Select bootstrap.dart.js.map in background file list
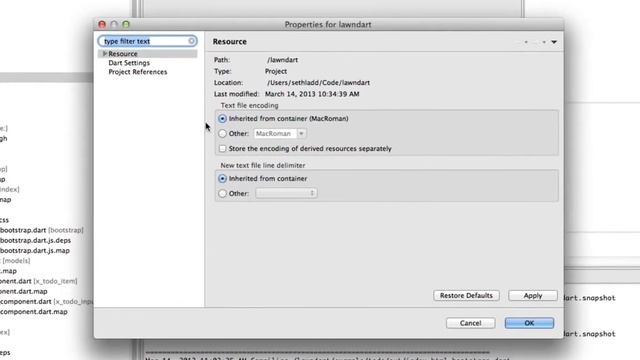This screenshot has width=640, height=360. (x=35, y=251)
